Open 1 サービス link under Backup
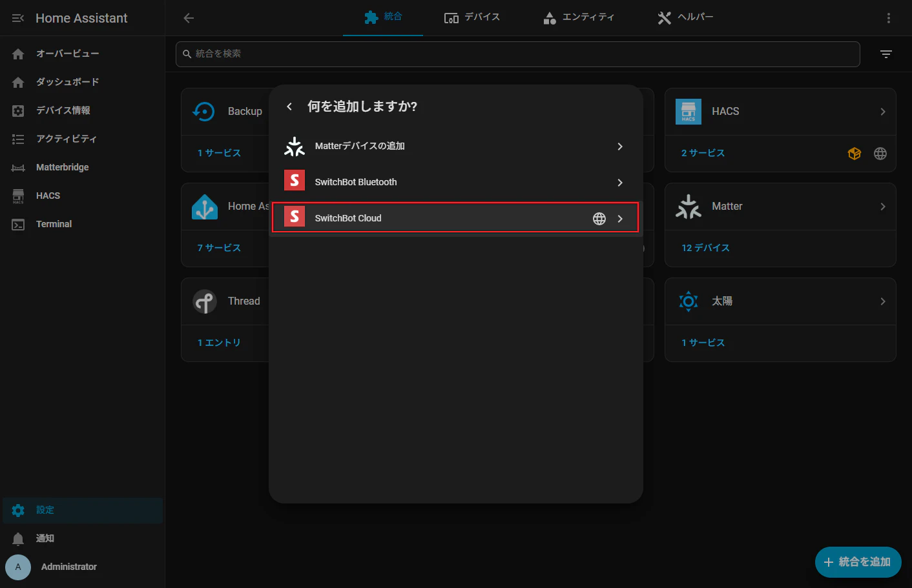This screenshot has height=588, width=912. [219, 153]
